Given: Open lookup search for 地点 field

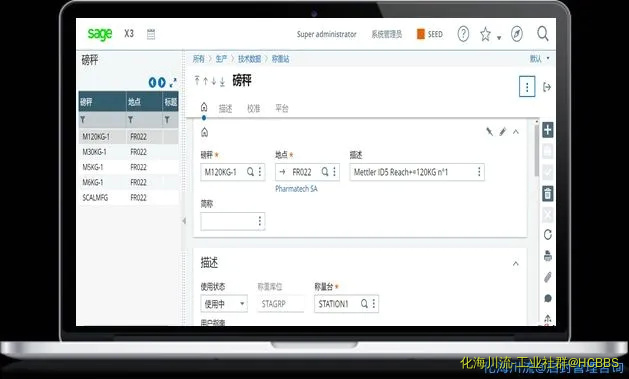Looking at the screenshot, I should point(325,172).
